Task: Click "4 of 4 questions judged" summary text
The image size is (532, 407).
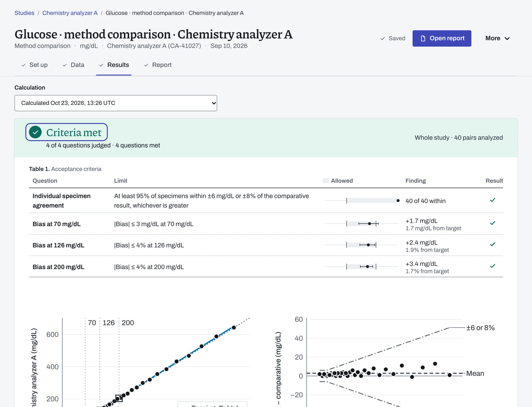Action: click(x=78, y=145)
